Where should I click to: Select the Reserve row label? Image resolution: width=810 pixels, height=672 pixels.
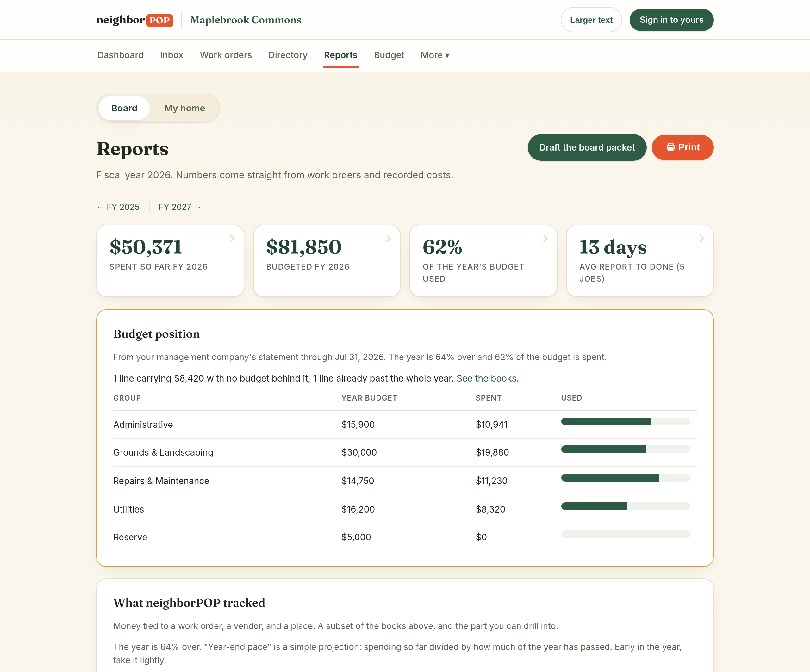(130, 537)
